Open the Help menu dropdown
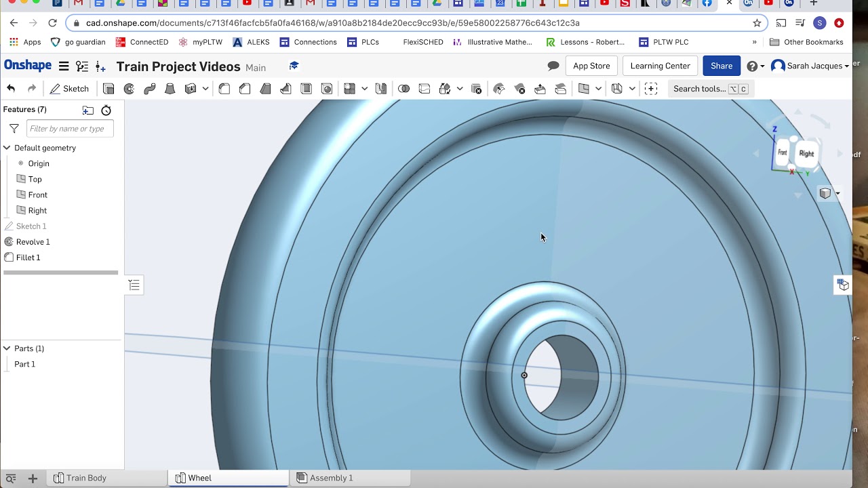 (755, 66)
